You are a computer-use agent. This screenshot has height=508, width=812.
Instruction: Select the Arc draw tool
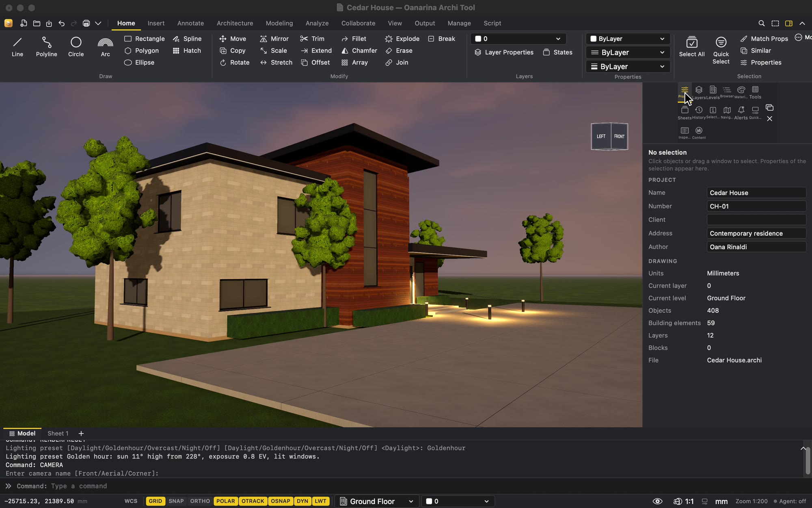click(x=105, y=47)
